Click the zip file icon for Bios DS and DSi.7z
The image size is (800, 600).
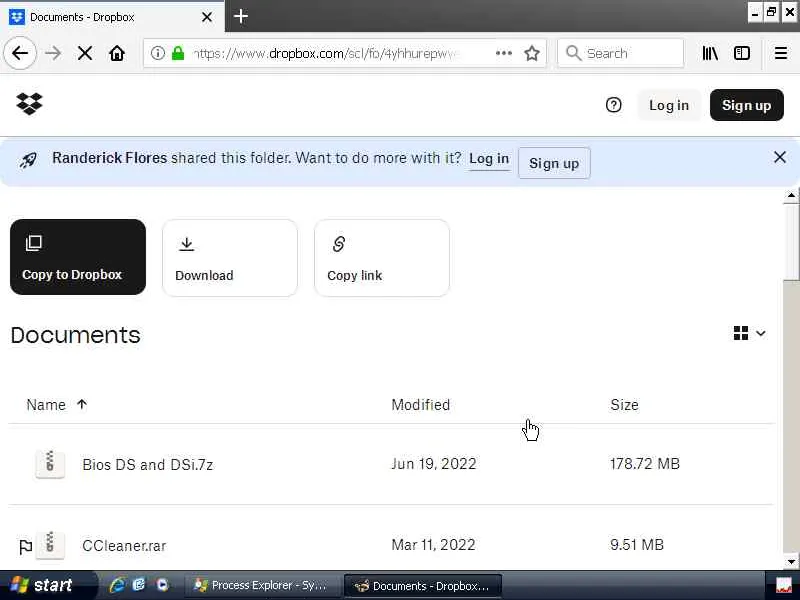click(x=50, y=463)
